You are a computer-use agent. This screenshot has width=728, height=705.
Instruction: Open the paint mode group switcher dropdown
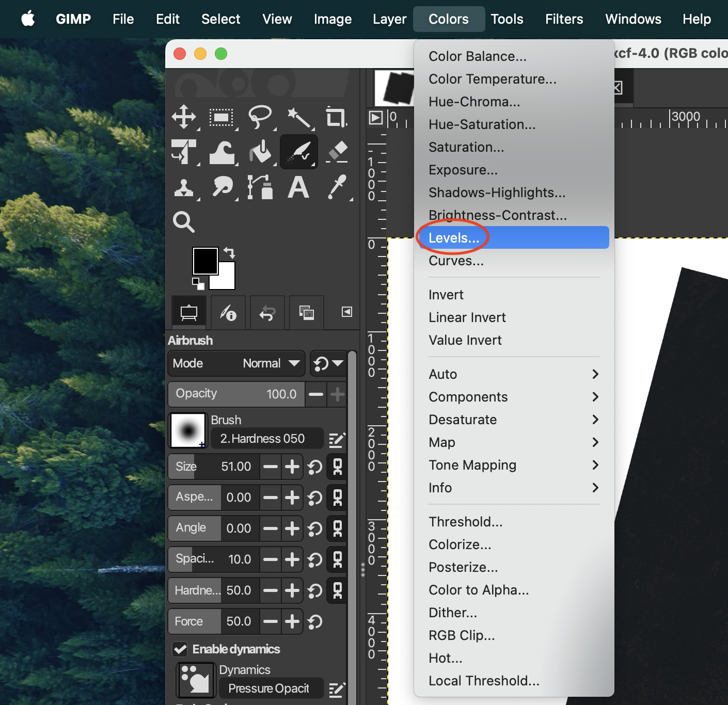point(328,363)
